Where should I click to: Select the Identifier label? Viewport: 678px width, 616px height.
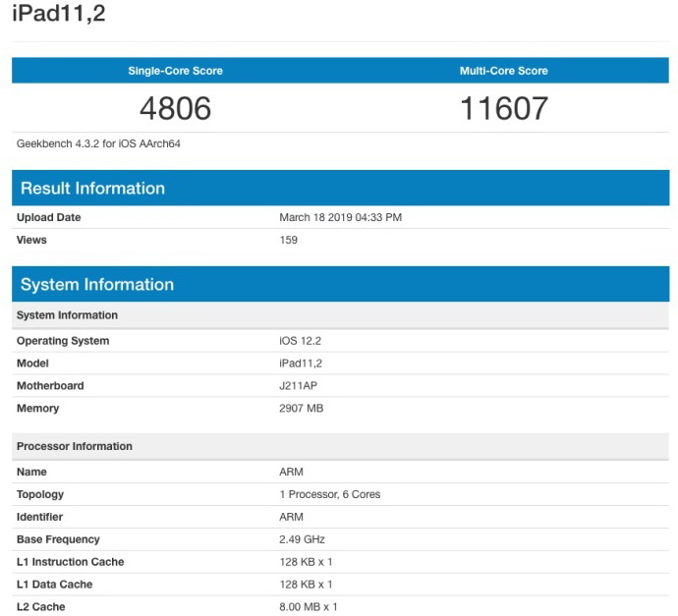coord(39,517)
